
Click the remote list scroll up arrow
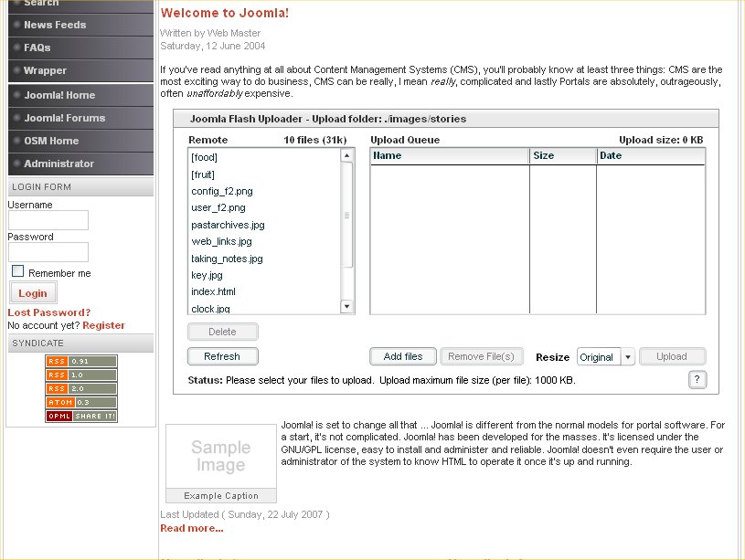pos(346,155)
